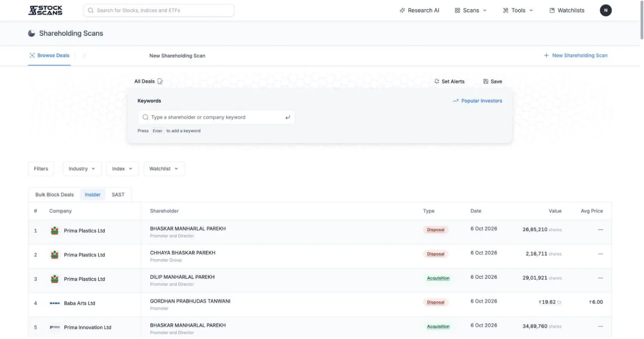Click the shareholder or company keyword field
Screen dimensions: 644x339
[x=216, y=117]
